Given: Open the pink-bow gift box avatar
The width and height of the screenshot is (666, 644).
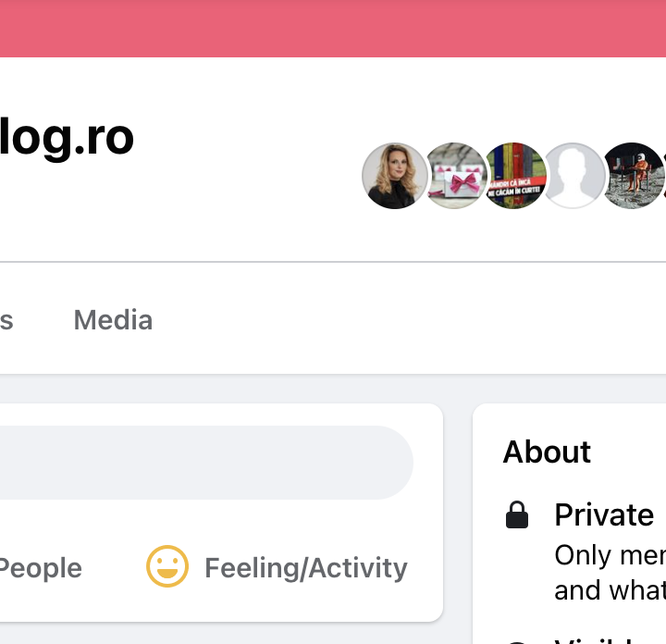Looking at the screenshot, I should pyautogui.click(x=455, y=176).
